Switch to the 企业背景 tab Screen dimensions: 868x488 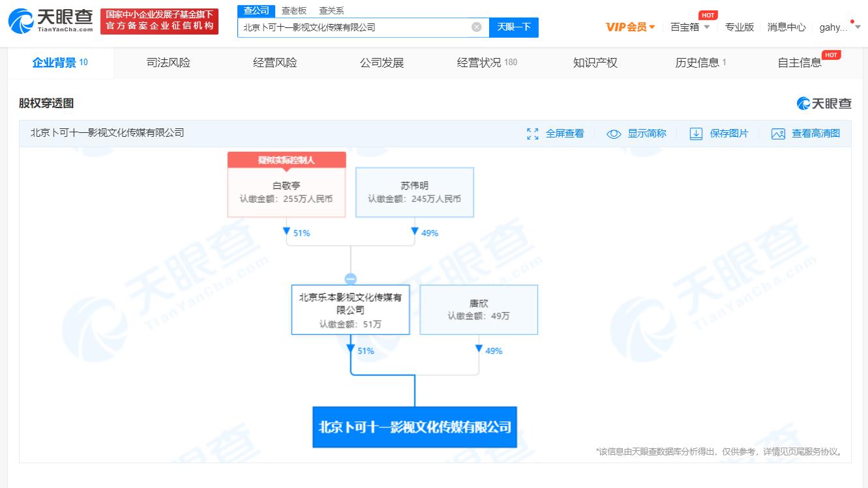tap(61, 63)
